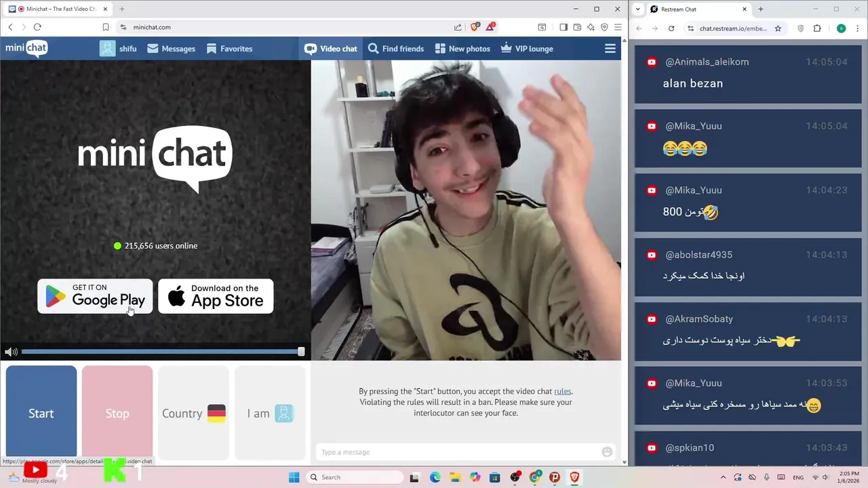Open the Chrome three-dot menu
Image resolution: width=868 pixels, height=488 pixels.
(859, 28)
